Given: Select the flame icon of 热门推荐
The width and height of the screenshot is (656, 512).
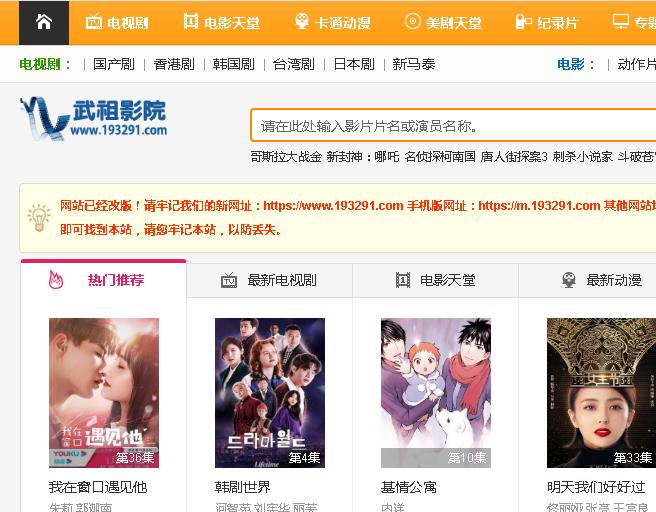Looking at the screenshot, I should [56, 279].
